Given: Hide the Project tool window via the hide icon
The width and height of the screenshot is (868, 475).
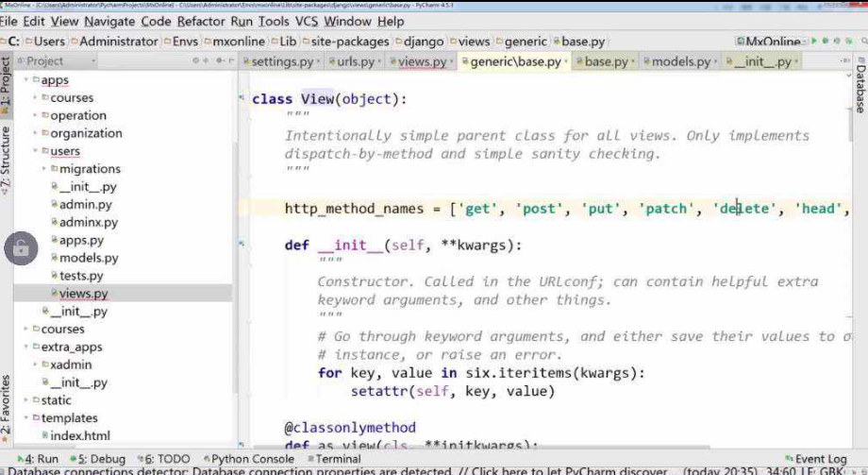Looking at the screenshot, I should coord(231,60).
